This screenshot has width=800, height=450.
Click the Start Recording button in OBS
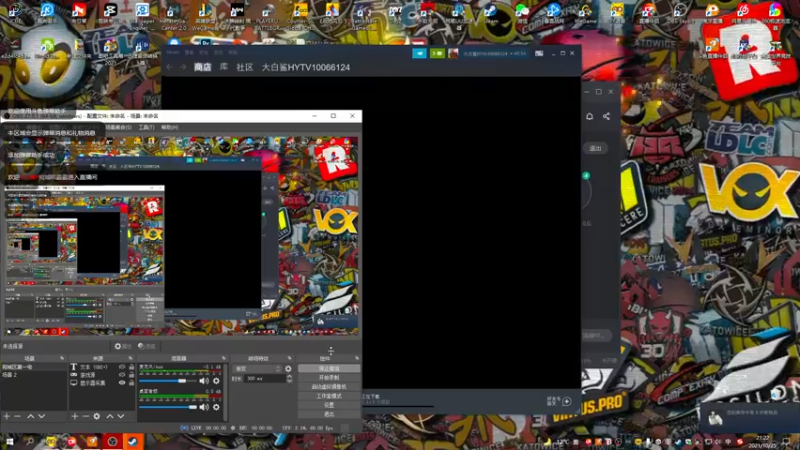coord(329,378)
